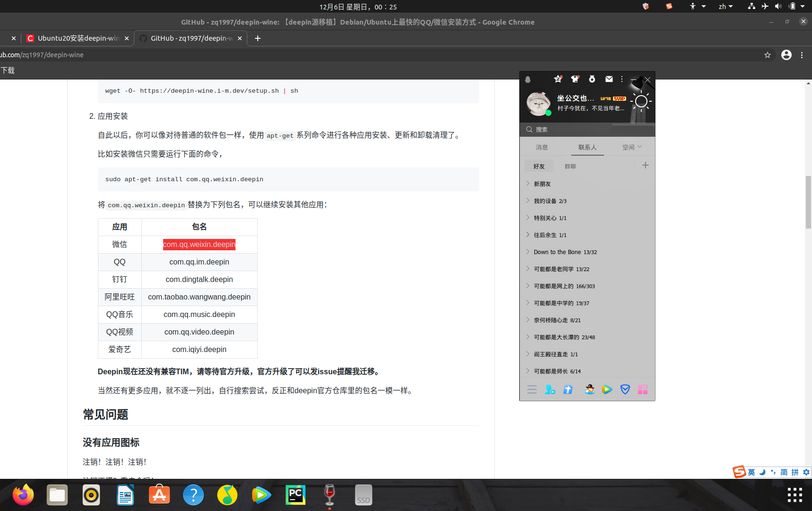Click the Chrome page vertical scrollbar
This screenshot has width=812, height=511.
click(x=808, y=203)
